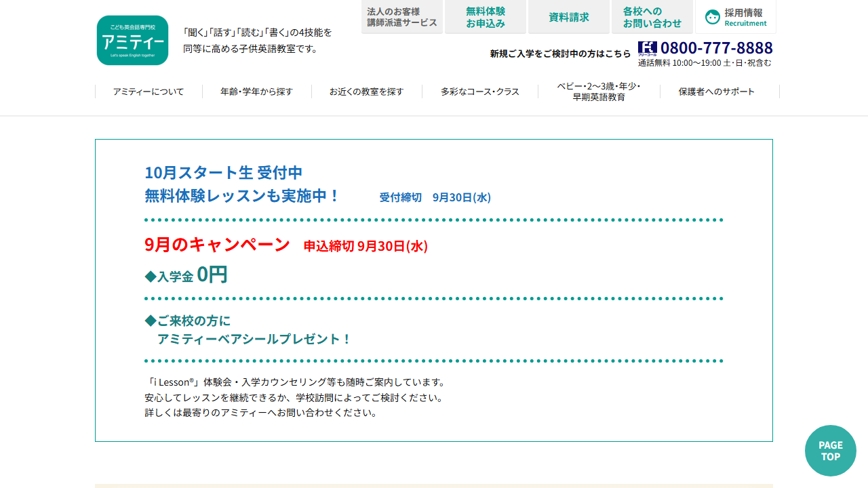Jump back with the PAGE TOP button
Image resolution: width=868 pixels, height=488 pixels.
click(x=831, y=451)
